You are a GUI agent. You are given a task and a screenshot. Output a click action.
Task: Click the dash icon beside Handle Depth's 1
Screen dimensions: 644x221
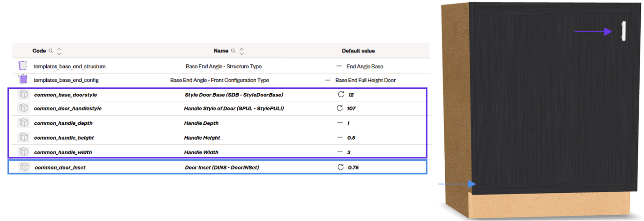tap(340, 123)
